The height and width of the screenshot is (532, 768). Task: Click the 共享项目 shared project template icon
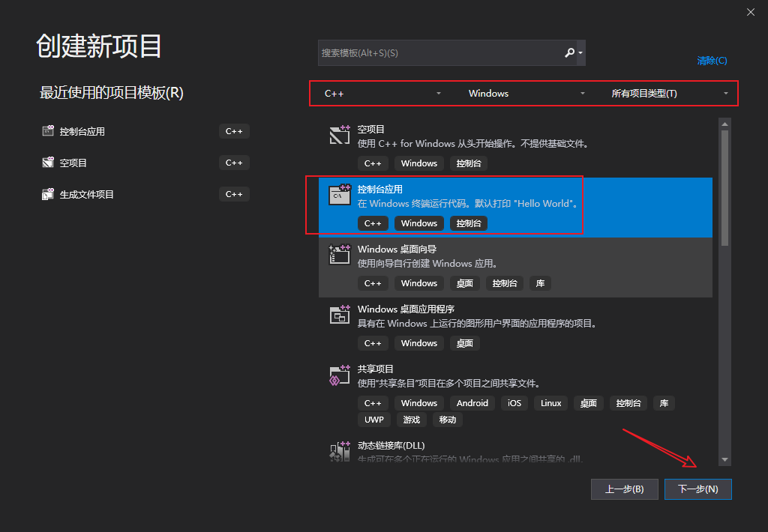340,375
